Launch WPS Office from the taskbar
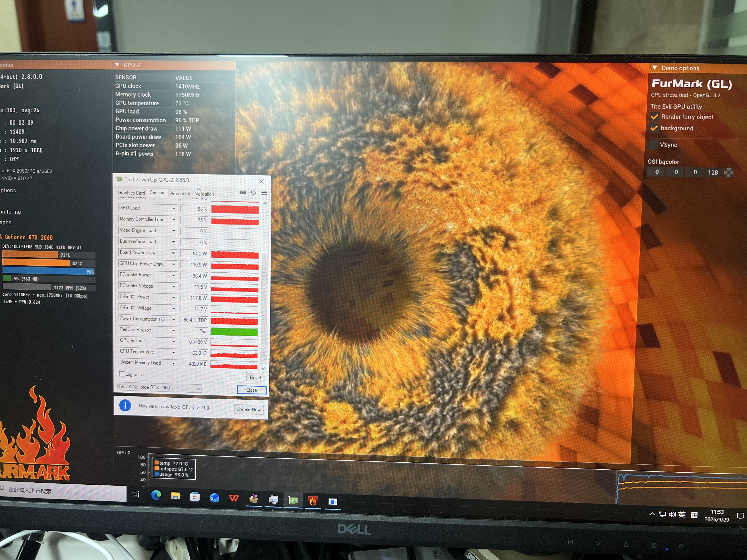The image size is (747, 560). pyautogui.click(x=234, y=498)
